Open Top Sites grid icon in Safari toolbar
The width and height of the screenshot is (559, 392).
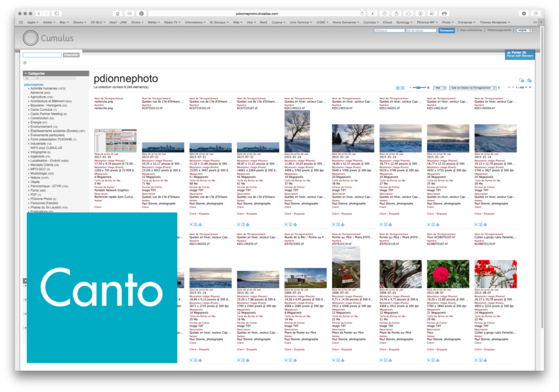(129, 14)
